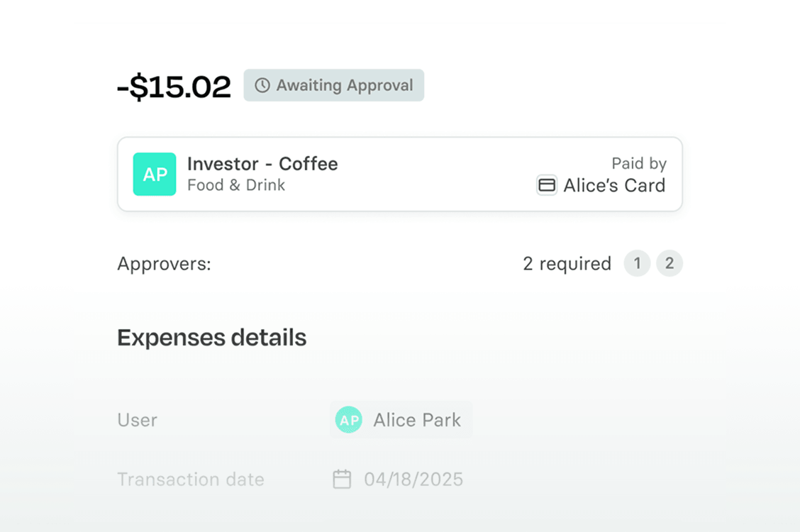Click the Approvers label
The image size is (800, 532).
[164, 264]
